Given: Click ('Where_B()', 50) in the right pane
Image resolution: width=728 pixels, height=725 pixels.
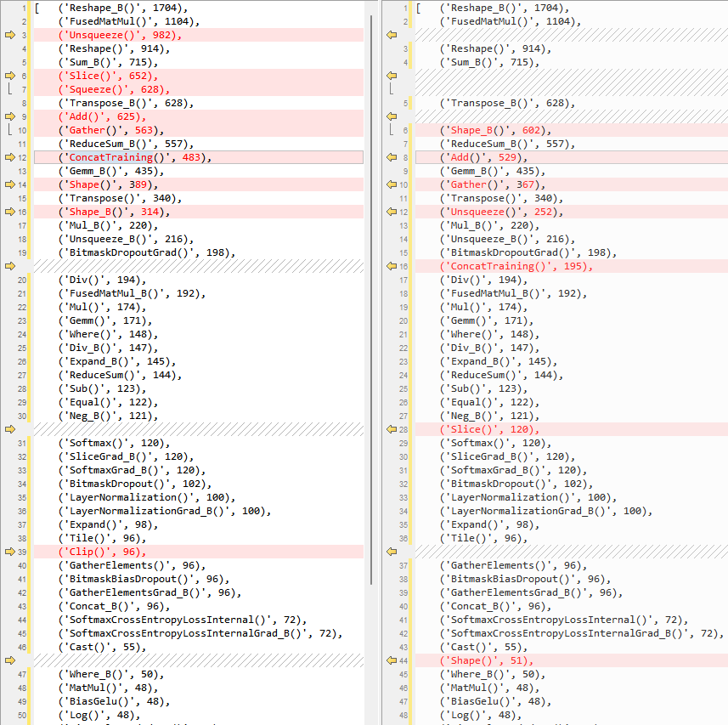Looking at the screenshot, I should tap(493, 674).
